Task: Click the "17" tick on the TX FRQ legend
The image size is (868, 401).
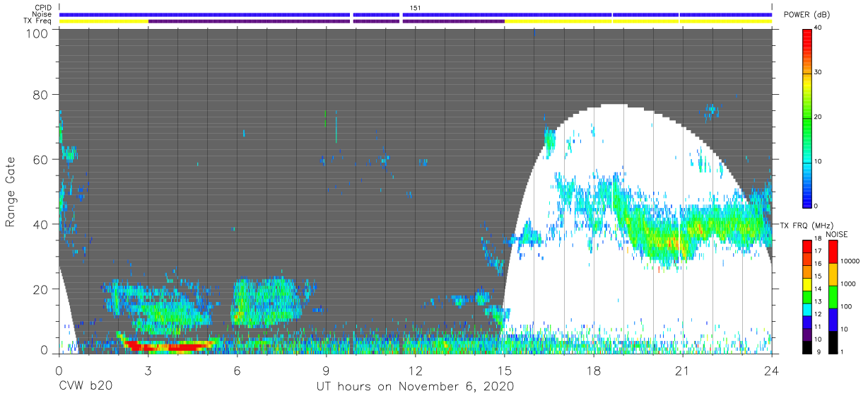Action: coord(819,251)
